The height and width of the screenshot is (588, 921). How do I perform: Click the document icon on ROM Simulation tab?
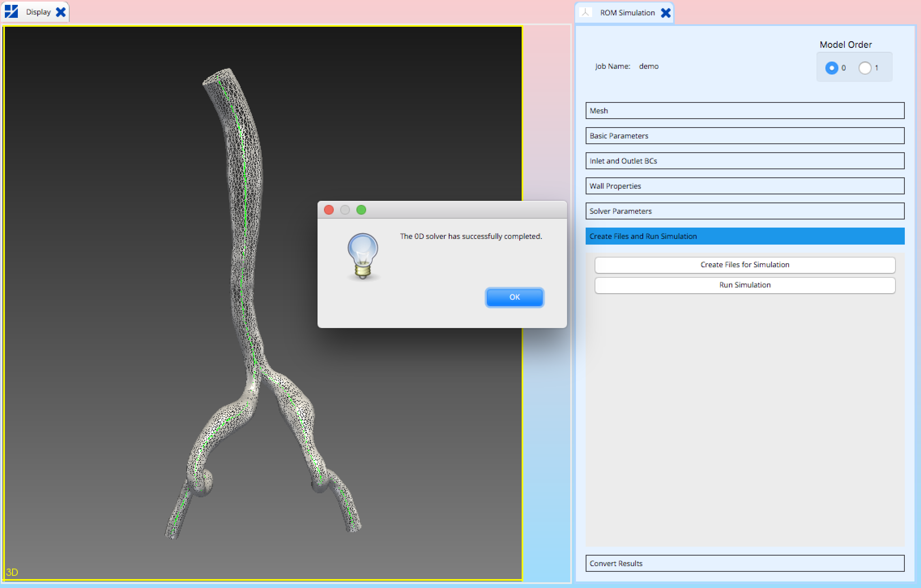click(x=586, y=13)
